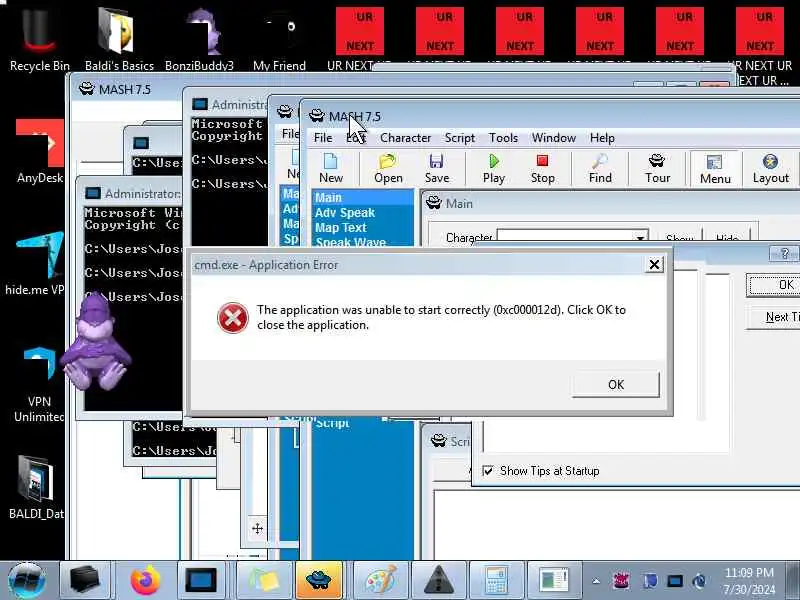Image resolution: width=800 pixels, height=600 pixels.
Task: Close the cmd.exe Application Error dialog
Action: 654,264
